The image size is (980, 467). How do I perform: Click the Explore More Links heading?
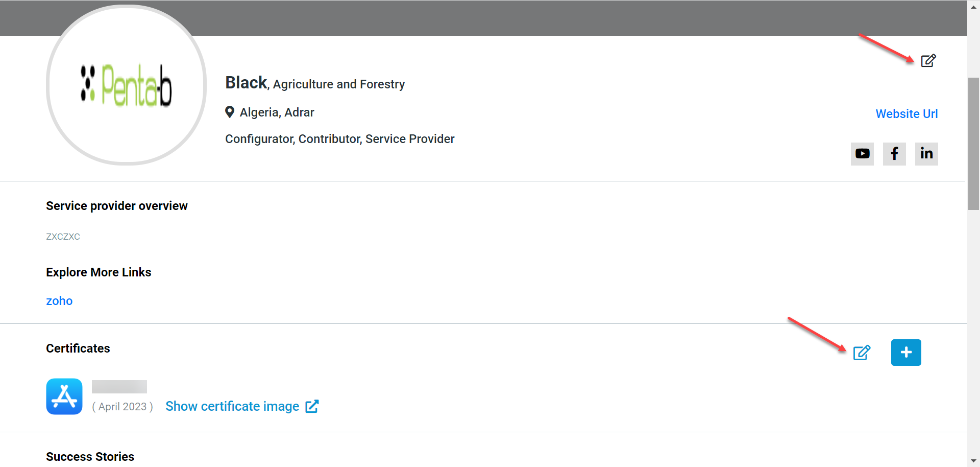pyautogui.click(x=99, y=272)
